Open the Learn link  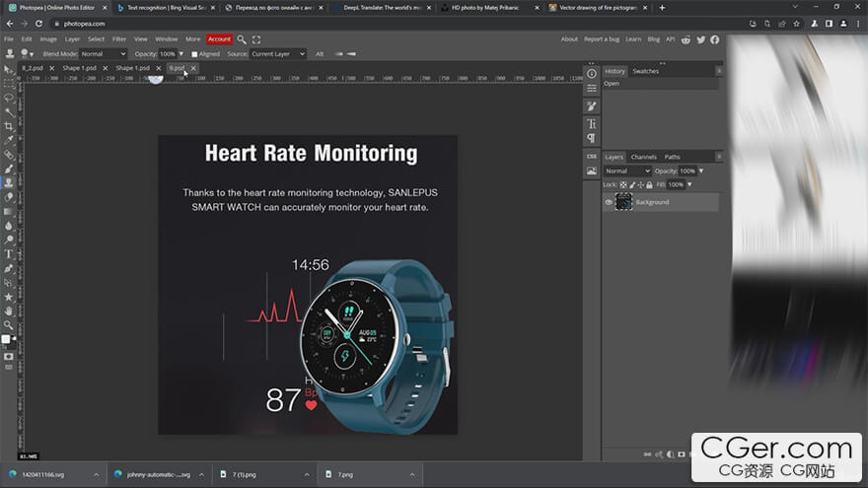point(633,39)
